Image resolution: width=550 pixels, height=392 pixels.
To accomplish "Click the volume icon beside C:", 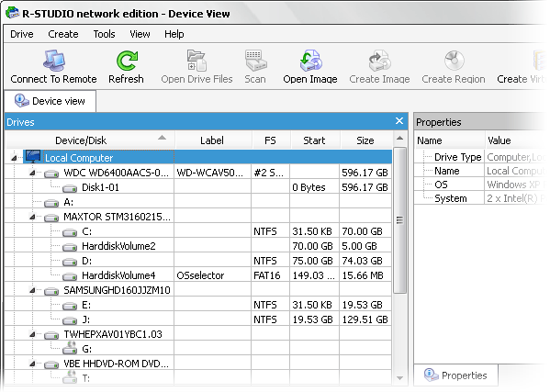I will [x=70, y=232].
